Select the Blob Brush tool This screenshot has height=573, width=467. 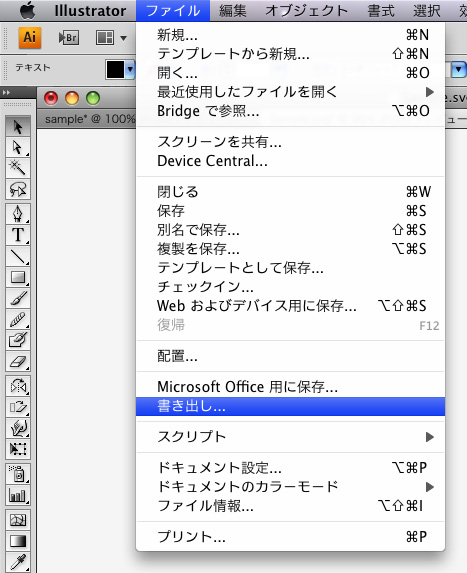pos(18,341)
